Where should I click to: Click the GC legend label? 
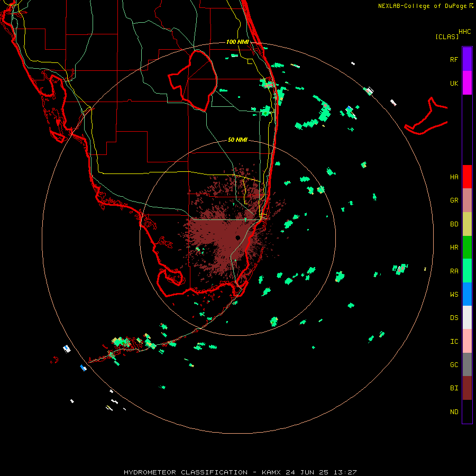pos(454,365)
